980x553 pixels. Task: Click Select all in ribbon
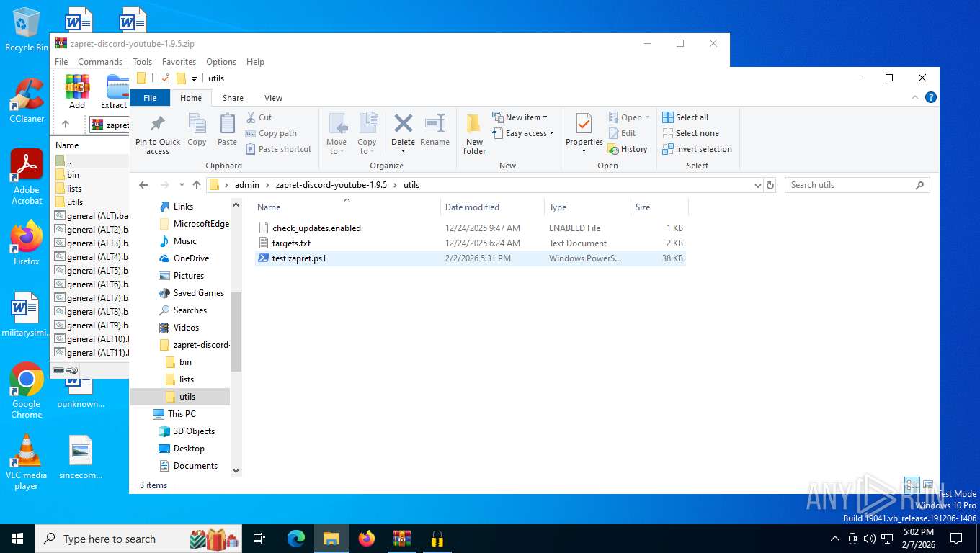685,117
